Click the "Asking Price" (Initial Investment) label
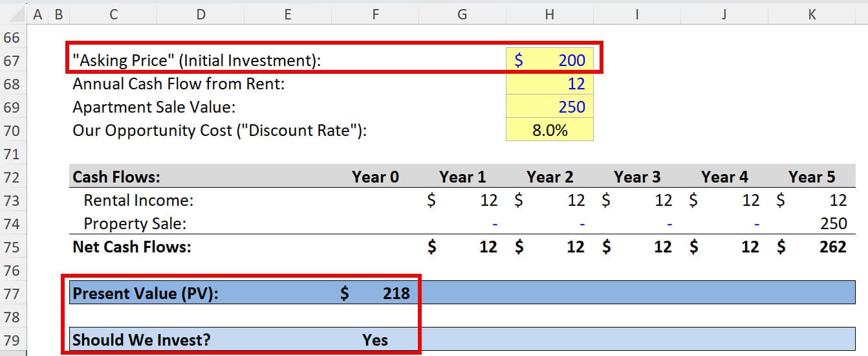The width and height of the screenshot is (868, 356). [197, 61]
